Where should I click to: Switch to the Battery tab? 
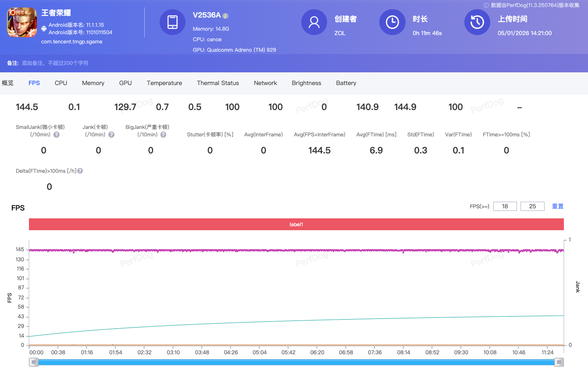pos(346,83)
